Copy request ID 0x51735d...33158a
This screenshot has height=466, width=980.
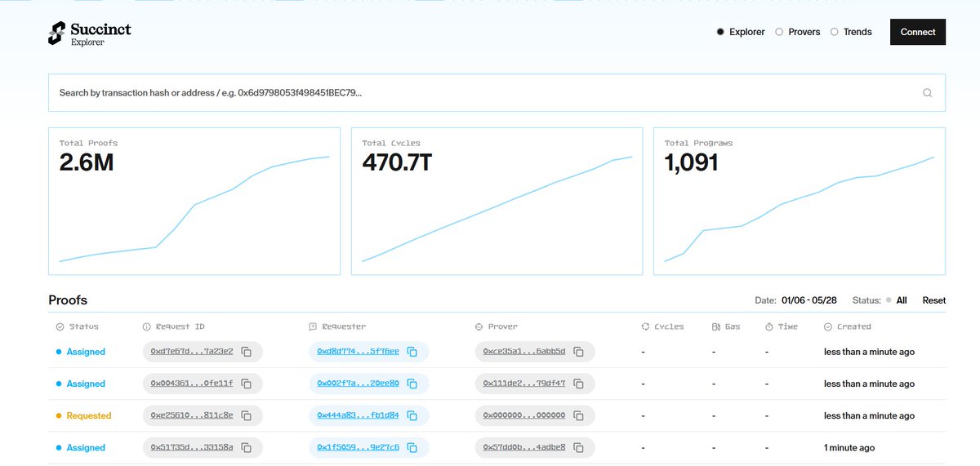click(246, 447)
